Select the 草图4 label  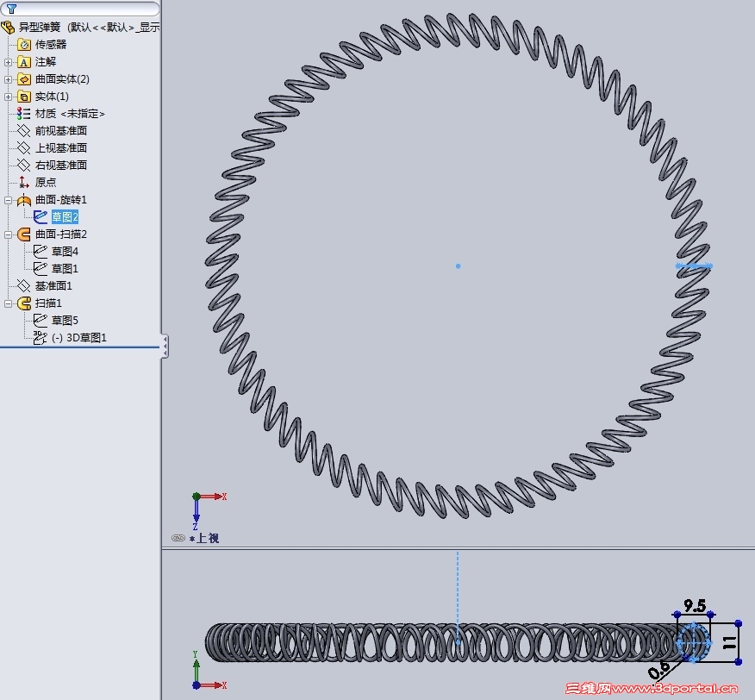coord(65,252)
